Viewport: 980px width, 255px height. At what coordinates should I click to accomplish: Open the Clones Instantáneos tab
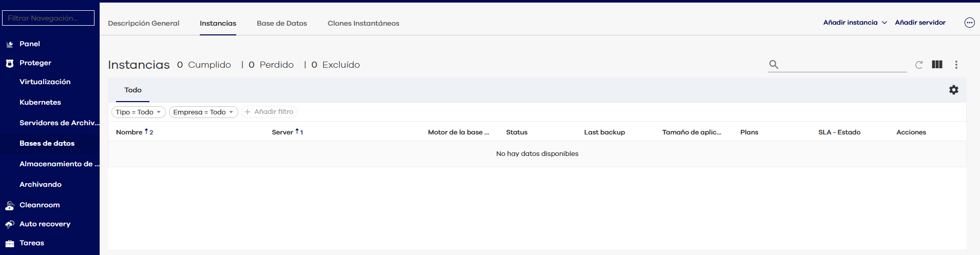click(363, 24)
